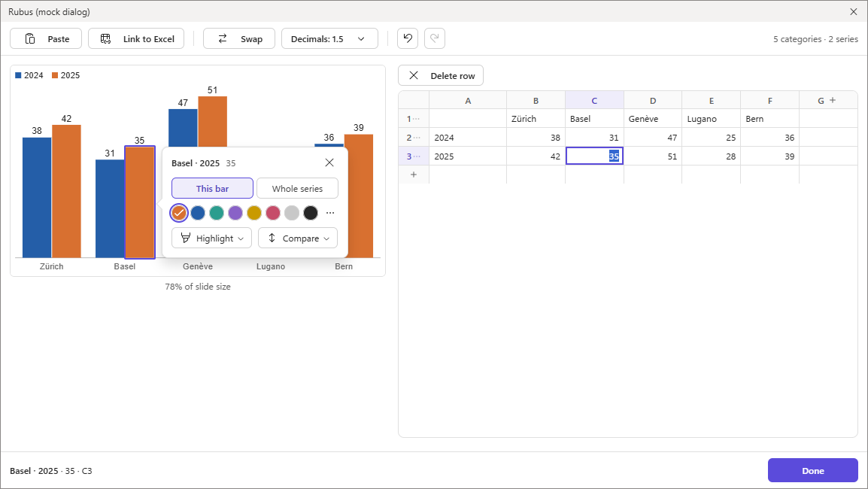Click cell with value 47 in grid
This screenshot has height=489, width=868.
653,138
